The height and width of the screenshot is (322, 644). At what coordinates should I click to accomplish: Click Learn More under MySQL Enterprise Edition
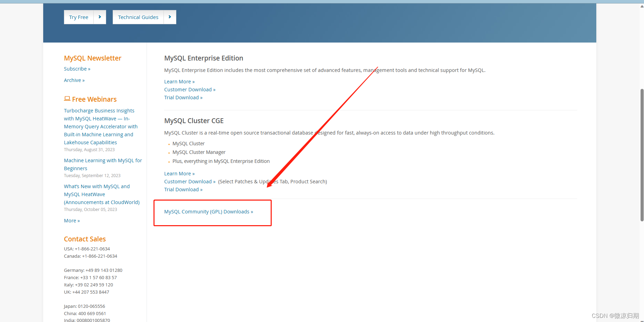179,82
